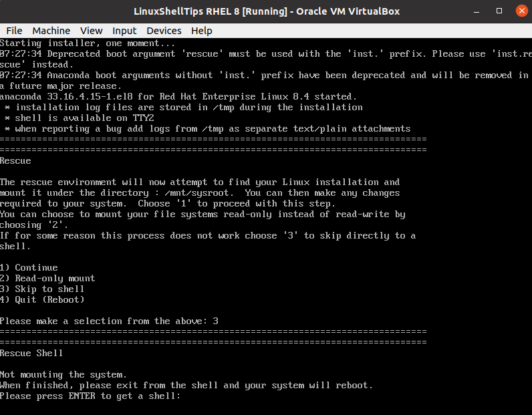This screenshot has width=532, height=415.
Task: Click the '3) Skip to shell' line
Action: [x=42, y=289]
